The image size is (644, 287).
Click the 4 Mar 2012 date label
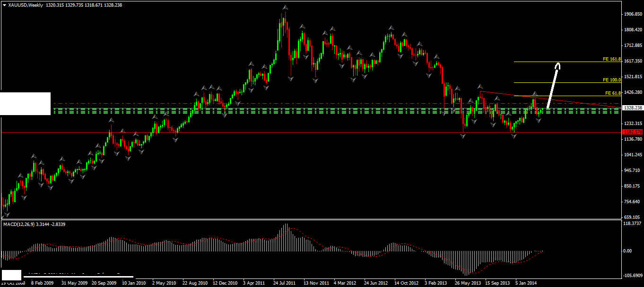[345, 283]
